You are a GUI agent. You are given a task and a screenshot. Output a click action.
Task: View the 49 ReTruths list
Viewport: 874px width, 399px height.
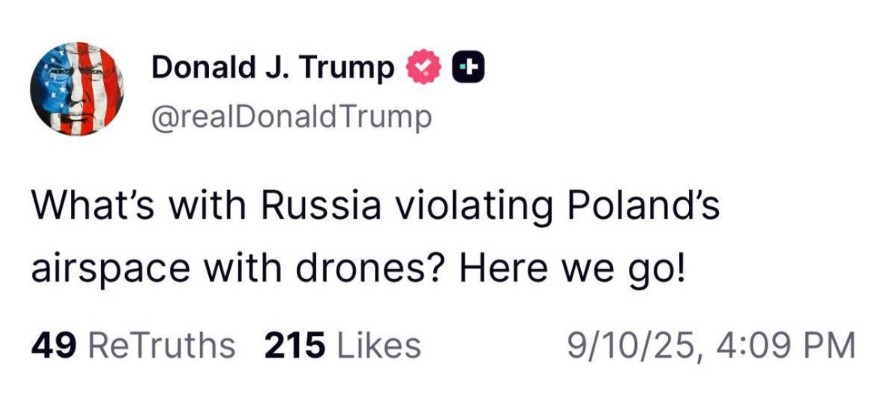133,346
